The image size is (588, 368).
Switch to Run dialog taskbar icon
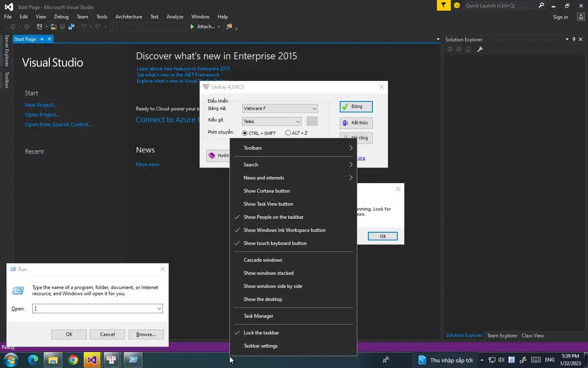coord(133,360)
